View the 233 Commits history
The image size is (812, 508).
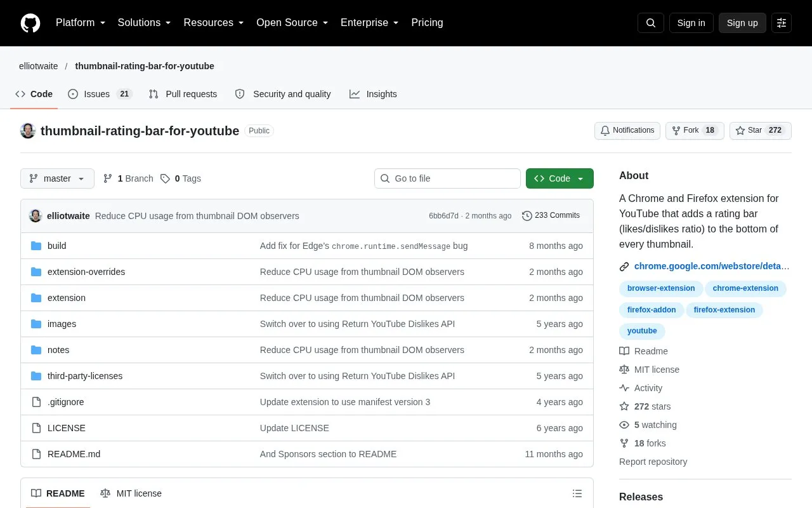point(551,216)
